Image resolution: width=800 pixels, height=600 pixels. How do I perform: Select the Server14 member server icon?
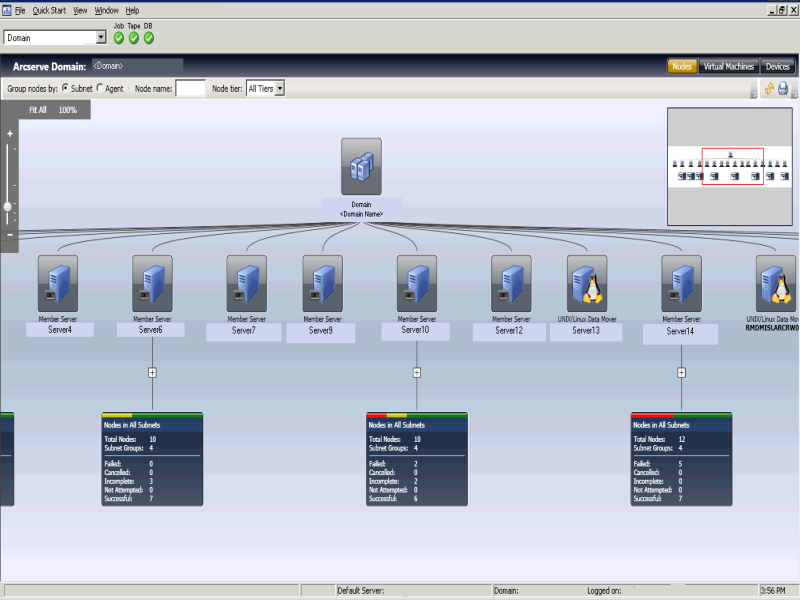(x=681, y=283)
